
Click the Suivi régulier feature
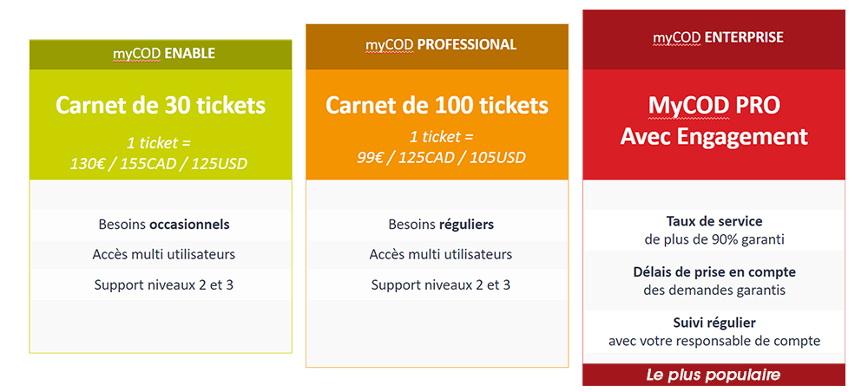(x=714, y=332)
